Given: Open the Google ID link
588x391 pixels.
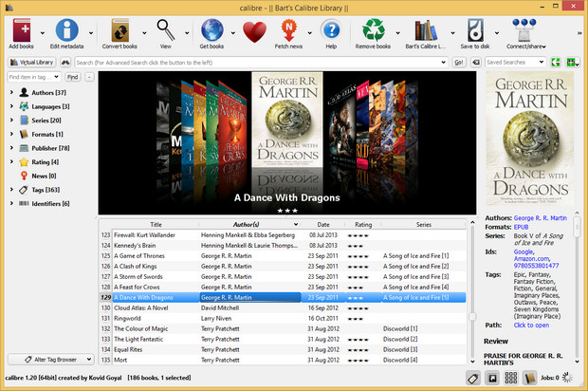Looking at the screenshot, I should [524, 251].
